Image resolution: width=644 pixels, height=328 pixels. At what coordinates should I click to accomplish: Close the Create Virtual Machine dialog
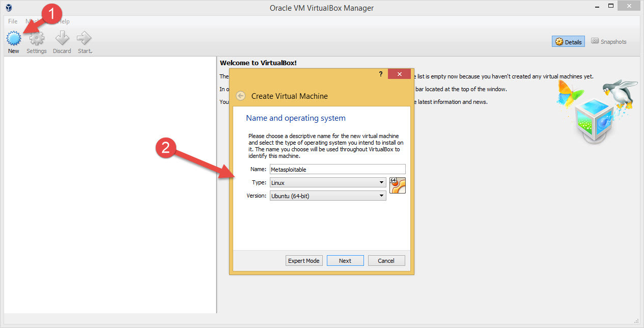pyautogui.click(x=399, y=74)
